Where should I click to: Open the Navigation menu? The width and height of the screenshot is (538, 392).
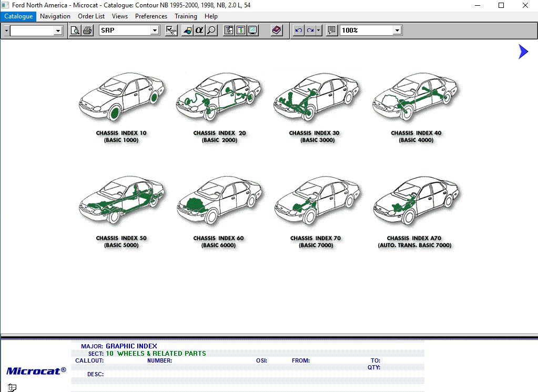pos(55,16)
